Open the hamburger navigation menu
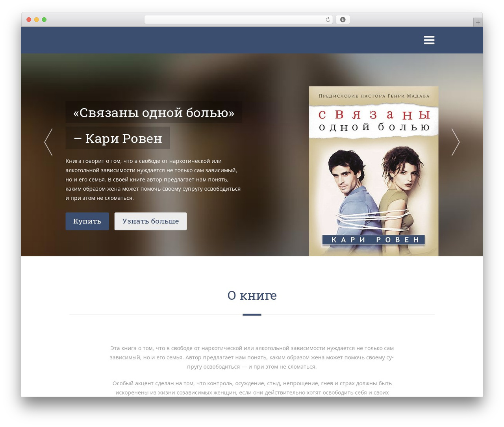 [x=429, y=40]
